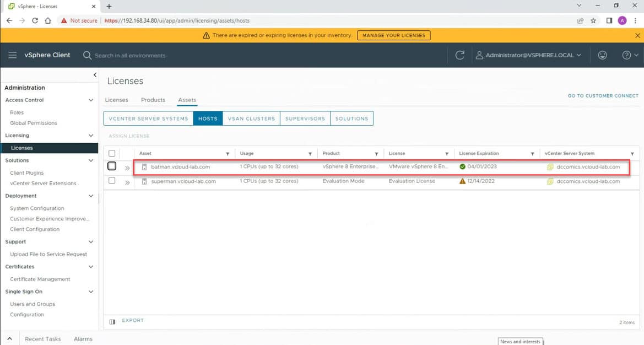This screenshot has height=345, width=644.
Task: Collapse the Access Control section
Action: point(91,100)
